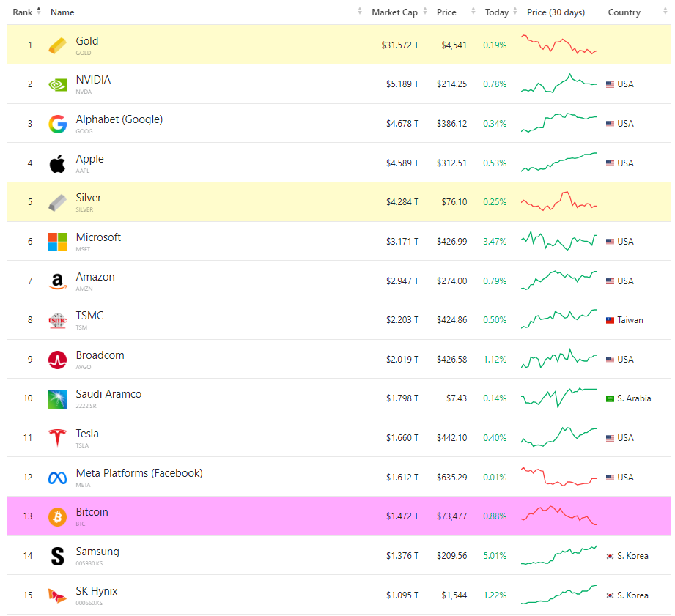Open the Meta Platforms (Facebook) page
The image size is (675, 616).
click(139, 473)
